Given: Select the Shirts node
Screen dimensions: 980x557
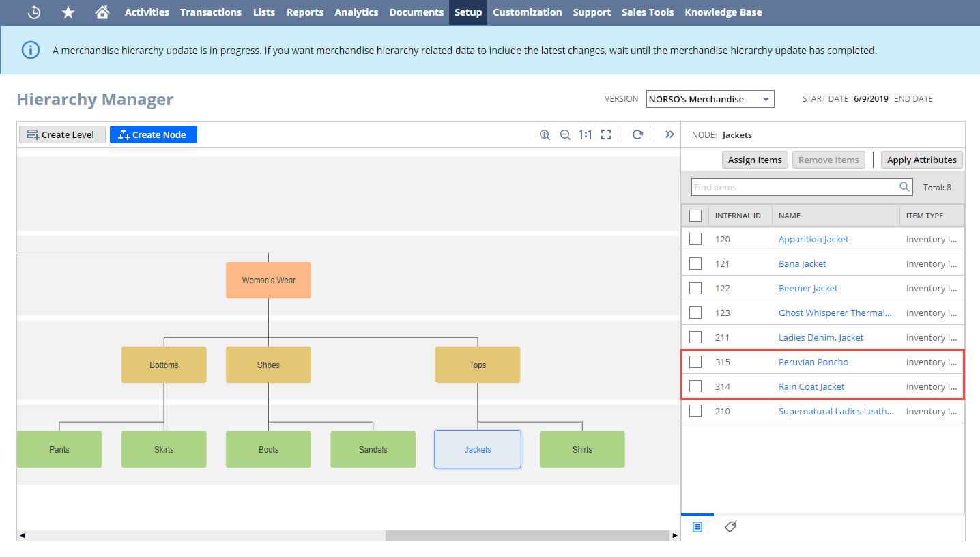Looking at the screenshot, I should [582, 449].
